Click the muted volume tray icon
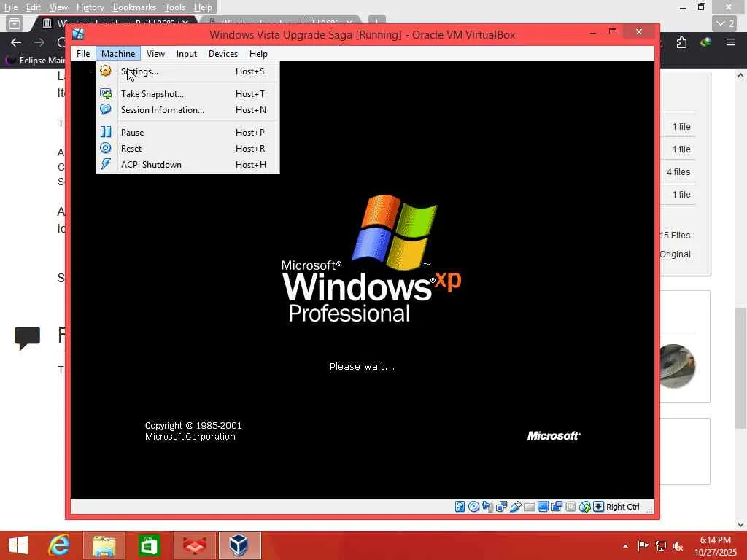Screen dimensions: 747x560 [678, 546]
